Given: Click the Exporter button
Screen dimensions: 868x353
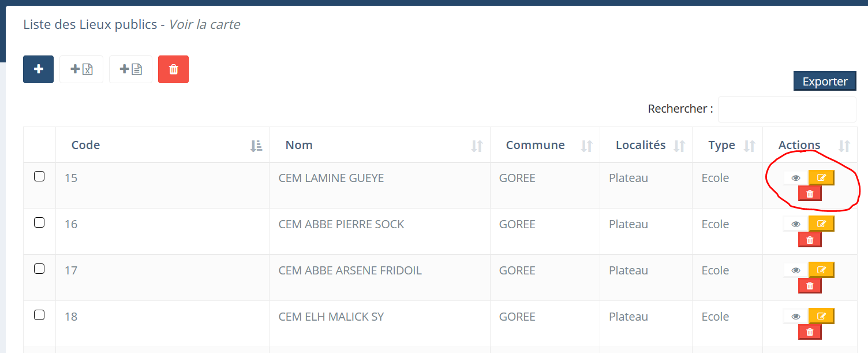Looking at the screenshot, I should (825, 81).
